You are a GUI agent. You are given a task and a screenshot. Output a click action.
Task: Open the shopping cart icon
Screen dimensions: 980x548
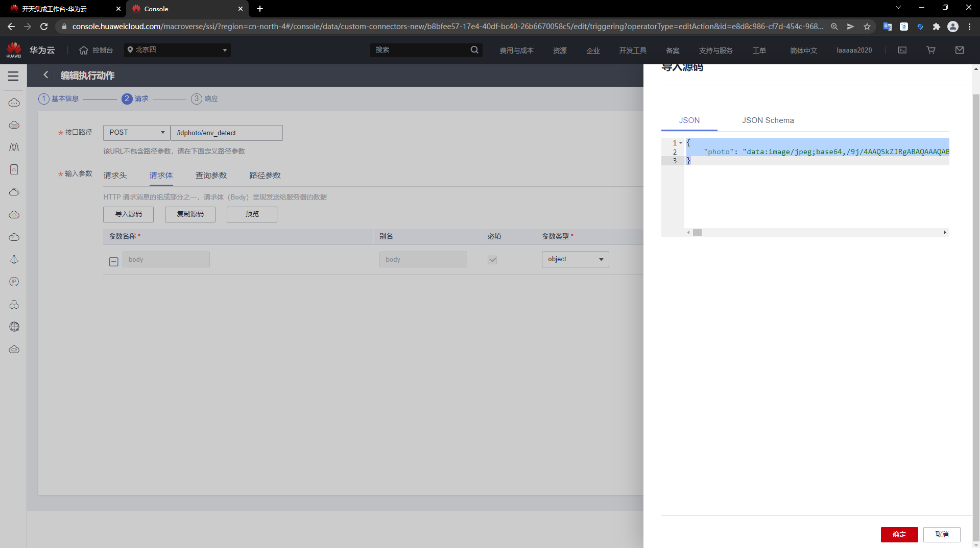click(931, 50)
